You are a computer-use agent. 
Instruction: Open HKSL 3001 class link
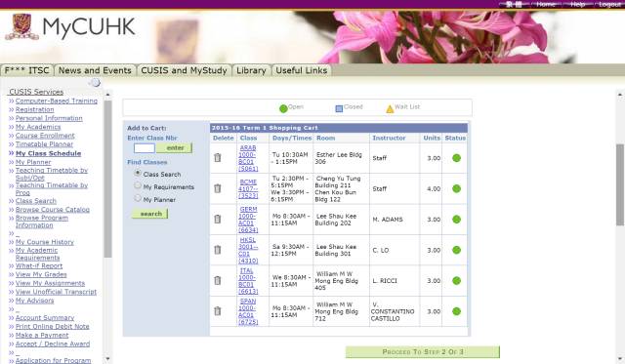click(247, 250)
